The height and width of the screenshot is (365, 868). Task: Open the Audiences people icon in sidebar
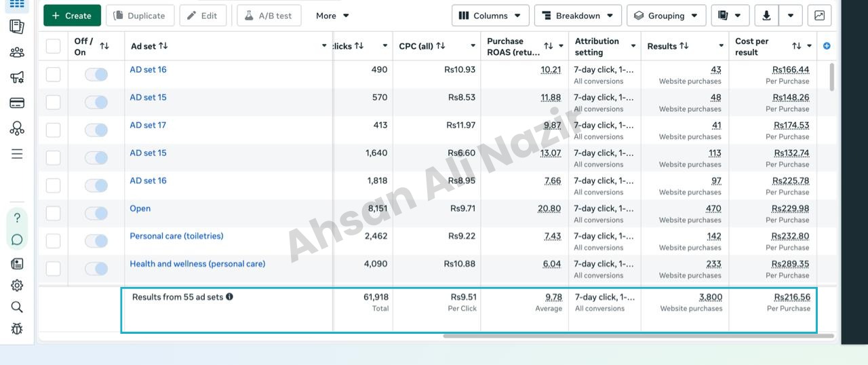pyautogui.click(x=17, y=52)
